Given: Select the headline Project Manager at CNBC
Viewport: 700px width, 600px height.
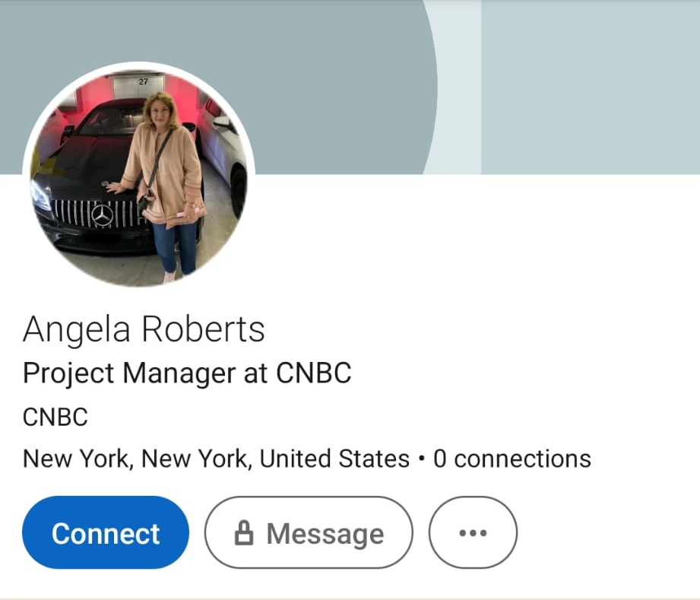Looking at the screenshot, I should (187, 373).
